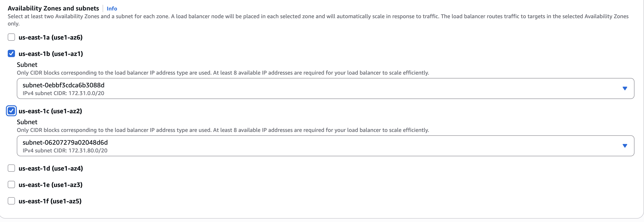Select the us-east-1f zone checkbox

11,201
